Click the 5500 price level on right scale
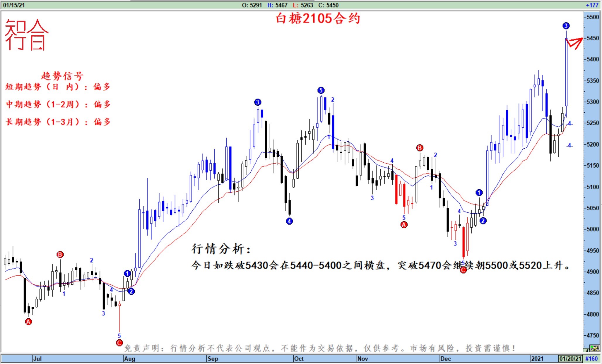 click(x=593, y=17)
